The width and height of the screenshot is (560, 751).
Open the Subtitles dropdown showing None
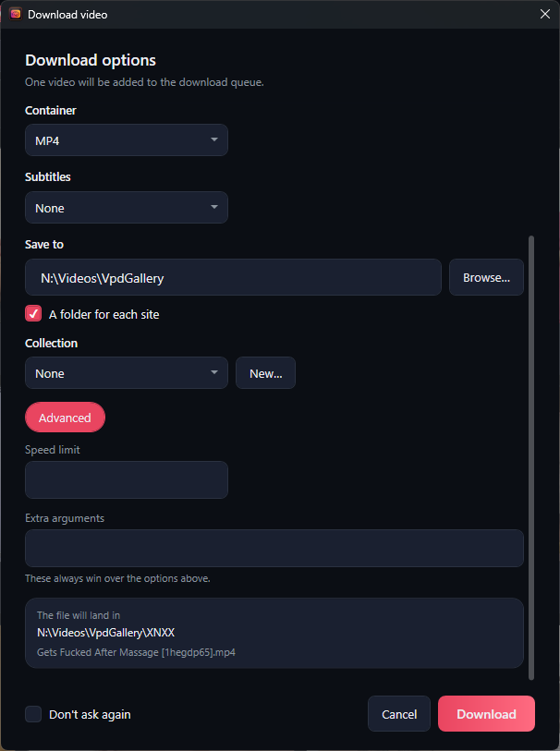tap(127, 208)
